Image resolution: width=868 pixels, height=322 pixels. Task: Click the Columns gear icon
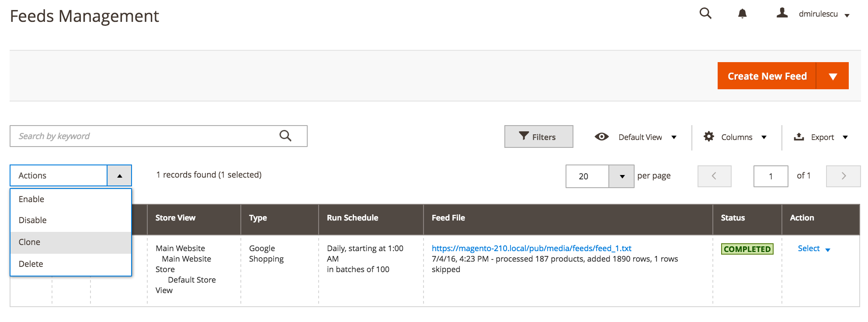click(708, 136)
